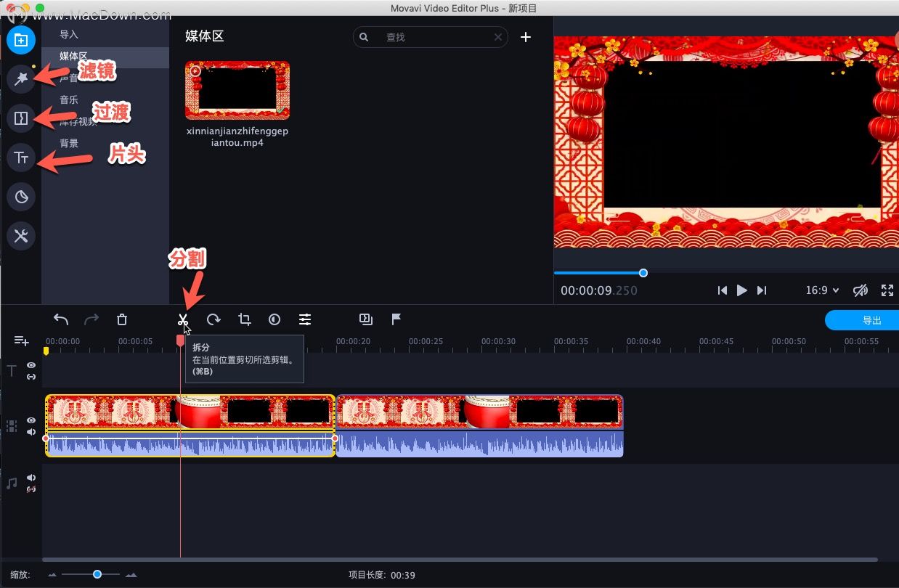The image size is (899, 588).
Task: Clear the search field with X
Action: click(498, 37)
